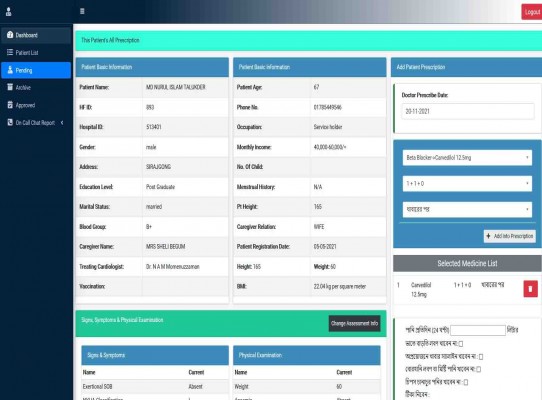Click the Patient List icon

(x=10, y=52)
